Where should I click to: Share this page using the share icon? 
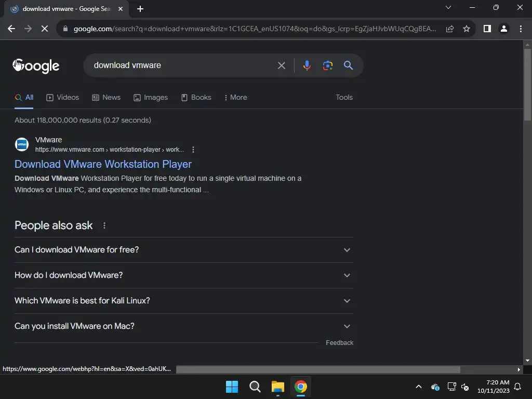tap(450, 29)
